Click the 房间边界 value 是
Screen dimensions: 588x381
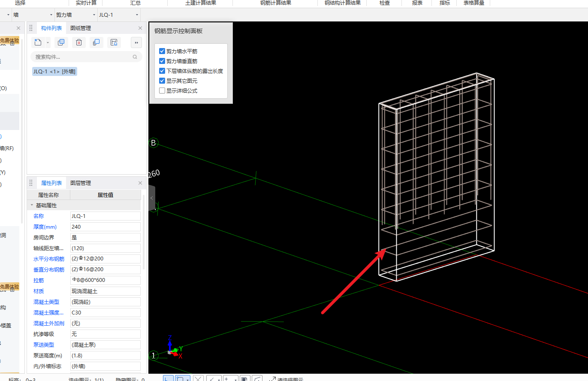pos(106,237)
